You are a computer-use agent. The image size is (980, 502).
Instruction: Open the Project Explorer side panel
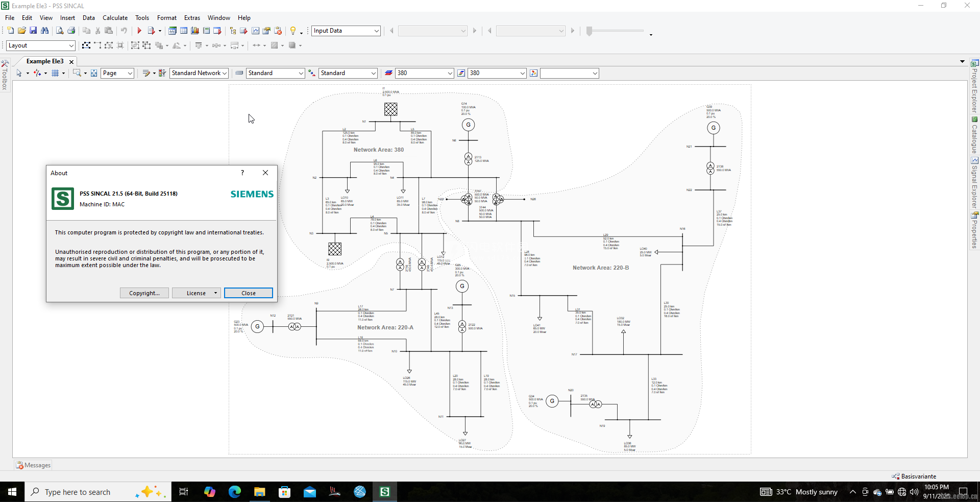974,87
